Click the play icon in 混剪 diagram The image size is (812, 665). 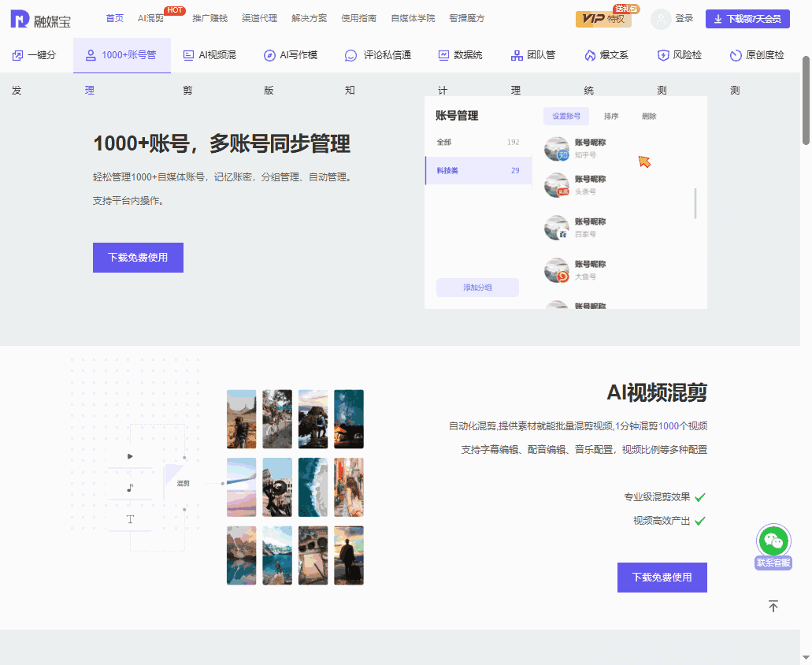pos(130,456)
